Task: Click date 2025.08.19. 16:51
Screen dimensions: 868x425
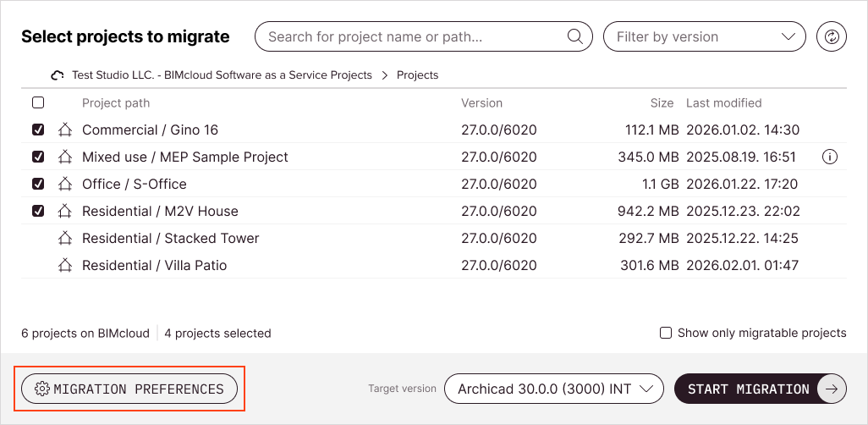Action: tap(741, 157)
